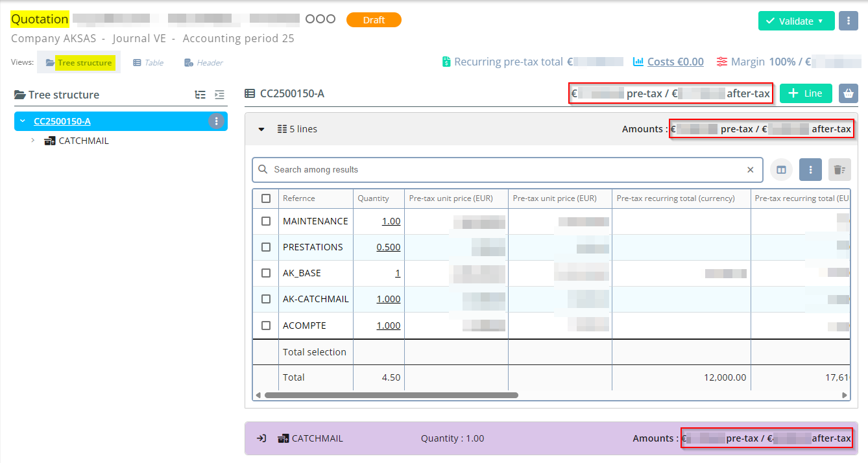Open the three-dot menu beside Validate
Image resolution: width=868 pixels, height=463 pixels.
pyautogui.click(x=848, y=21)
